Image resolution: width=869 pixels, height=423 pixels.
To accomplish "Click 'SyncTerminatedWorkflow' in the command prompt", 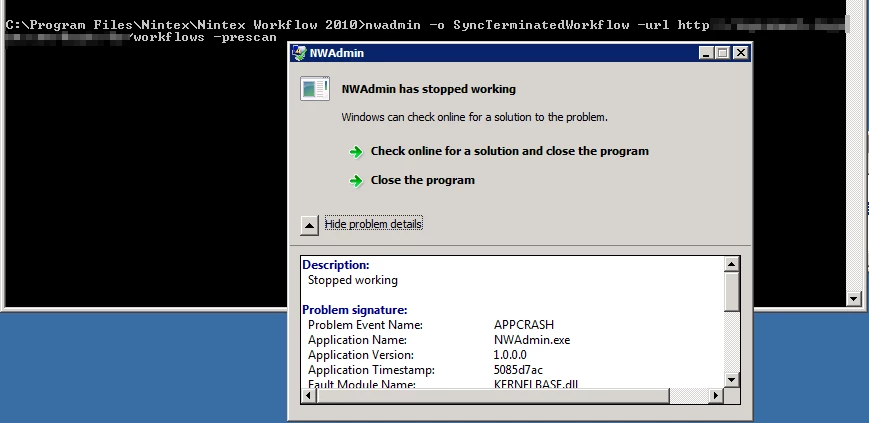I will tap(541, 25).
